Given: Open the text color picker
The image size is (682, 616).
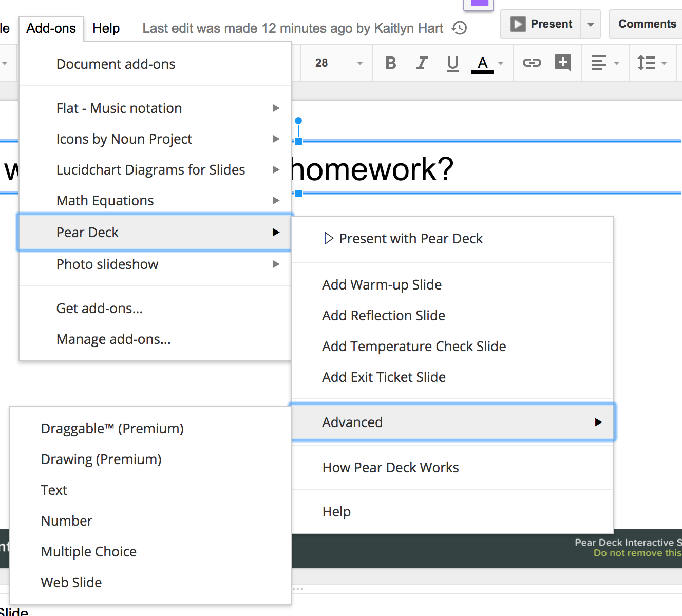Looking at the screenshot, I should pyautogui.click(x=487, y=64).
